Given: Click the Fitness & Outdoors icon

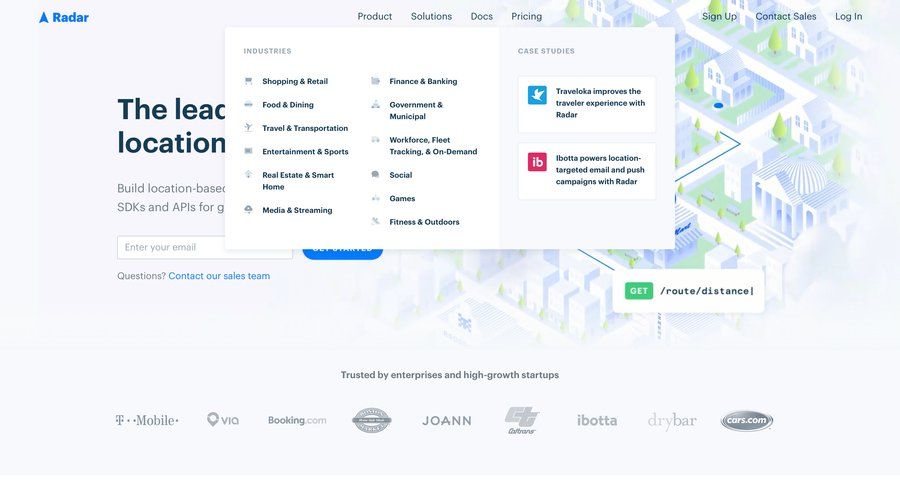Looking at the screenshot, I should (375, 221).
